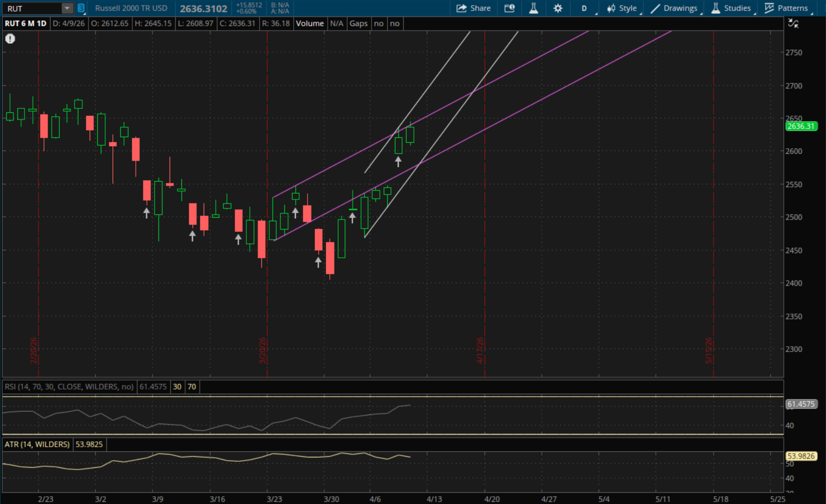826x504 pixels.
Task: Click the collapse icon above price axis
Action: tap(793, 23)
